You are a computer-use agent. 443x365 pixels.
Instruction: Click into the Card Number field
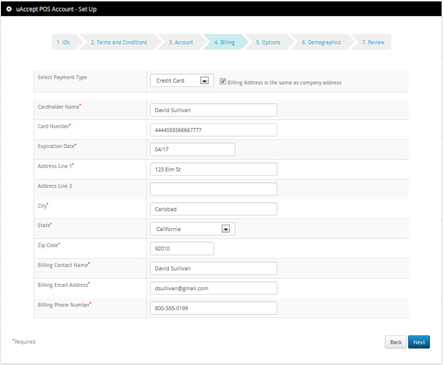pyautogui.click(x=214, y=130)
